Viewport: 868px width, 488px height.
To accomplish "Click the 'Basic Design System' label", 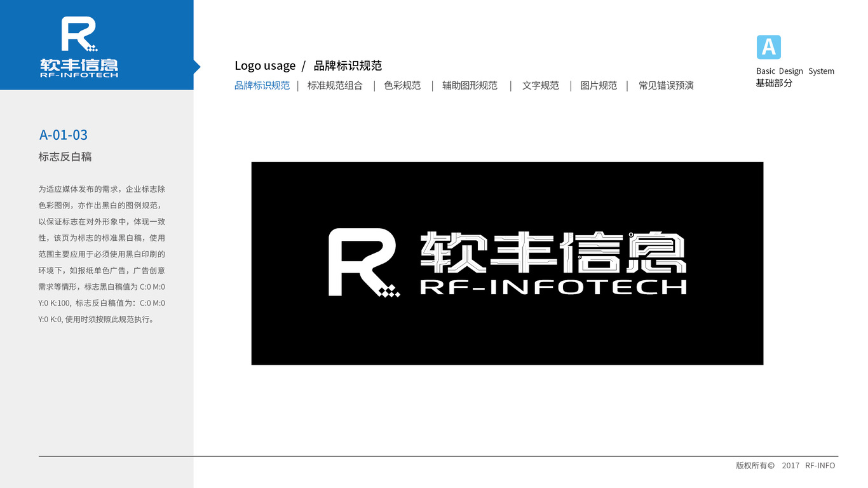I will tap(795, 71).
